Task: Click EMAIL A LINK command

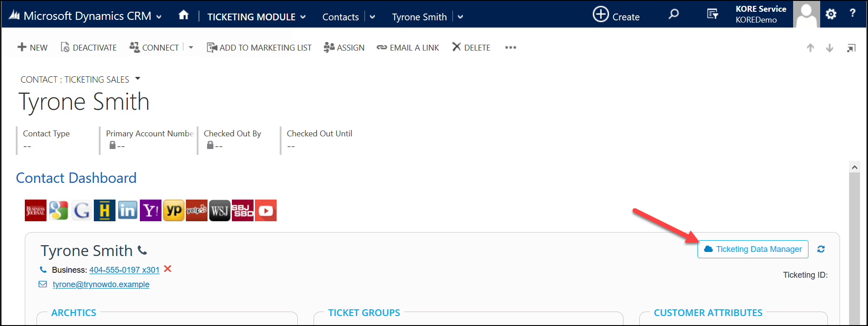Action: click(x=408, y=47)
